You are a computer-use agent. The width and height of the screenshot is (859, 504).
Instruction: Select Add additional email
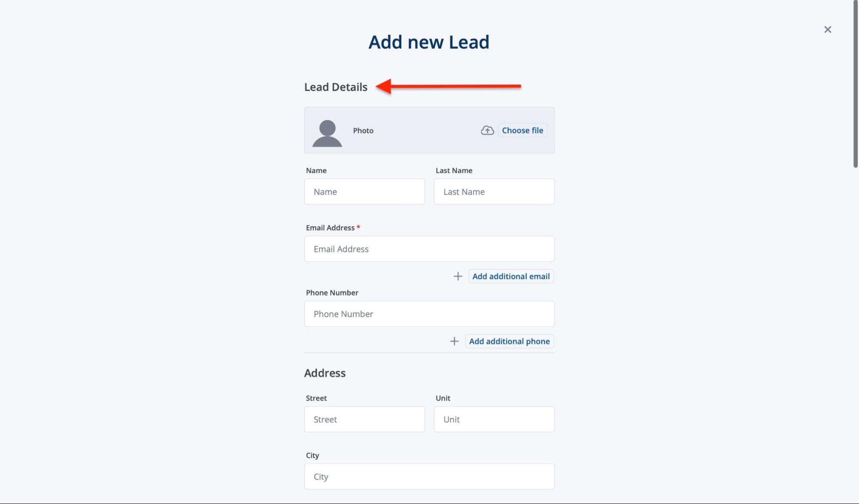[511, 276]
